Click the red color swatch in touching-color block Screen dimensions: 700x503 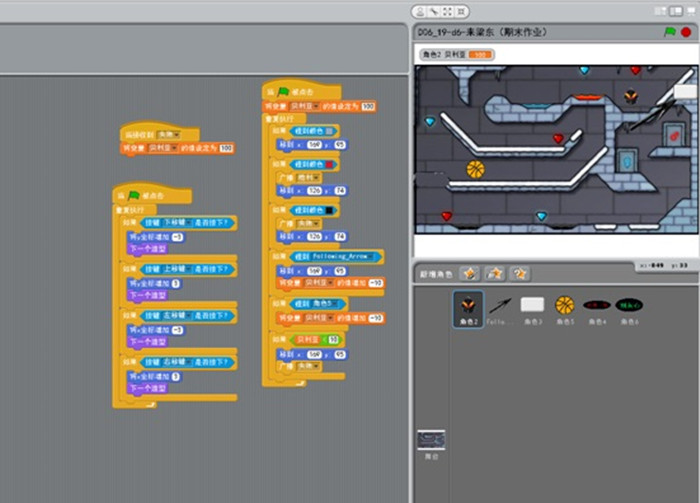tap(329, 164)
